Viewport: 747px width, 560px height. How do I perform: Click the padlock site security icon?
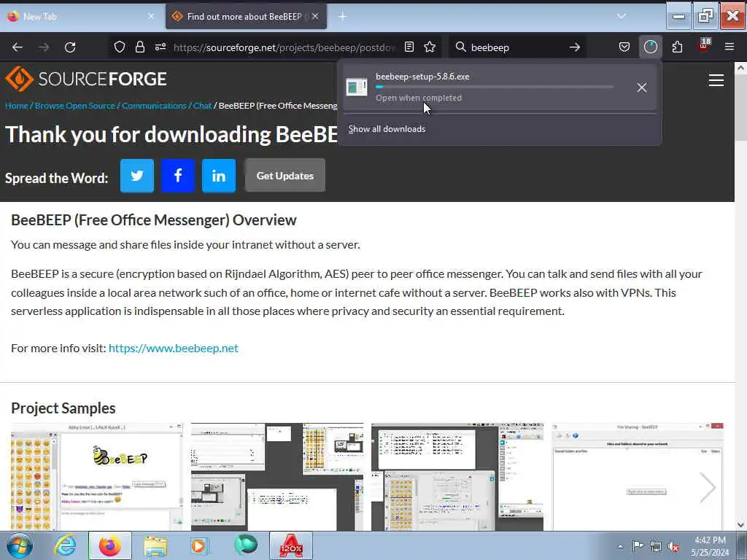pyautogui.click(x=139, y=47)
